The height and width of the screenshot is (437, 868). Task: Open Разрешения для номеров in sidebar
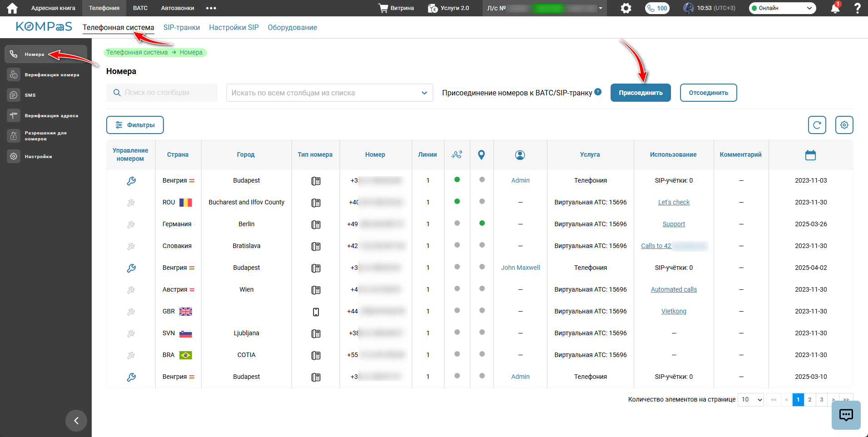tap(46, 136)
